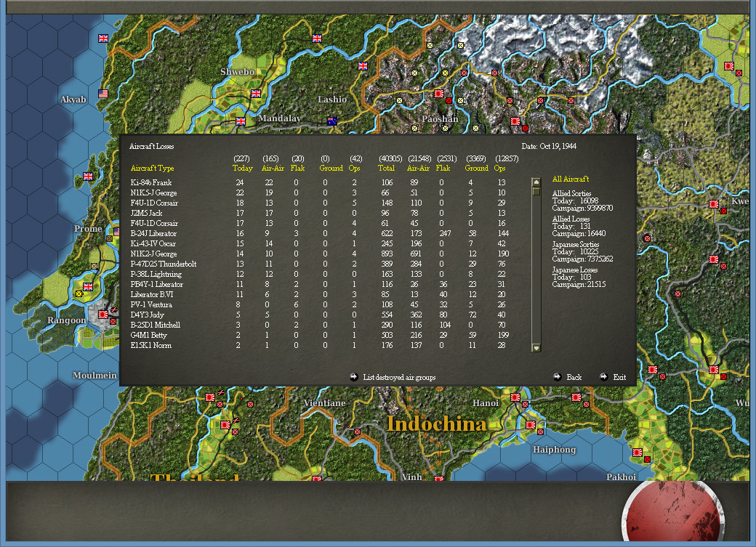The width and height of the screenshot is (756, 547).
Task: Select the G4M1 Betty row
Action: click(318, 335)
